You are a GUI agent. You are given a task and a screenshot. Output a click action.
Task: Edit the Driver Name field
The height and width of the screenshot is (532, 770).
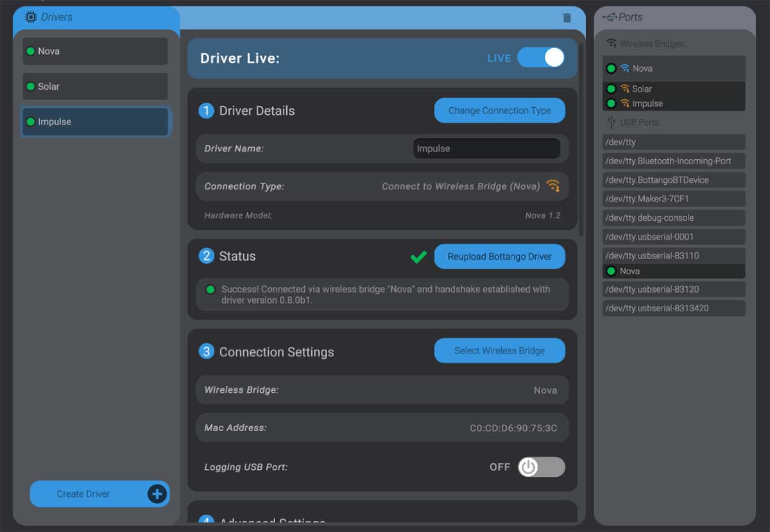click(x=486, y=149)
